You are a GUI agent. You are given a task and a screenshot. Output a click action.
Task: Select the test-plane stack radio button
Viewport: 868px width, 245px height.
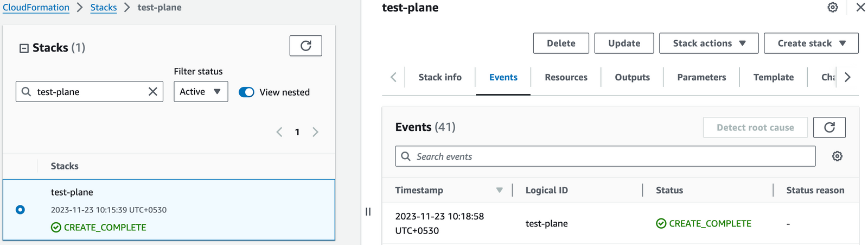pos(20,210)
